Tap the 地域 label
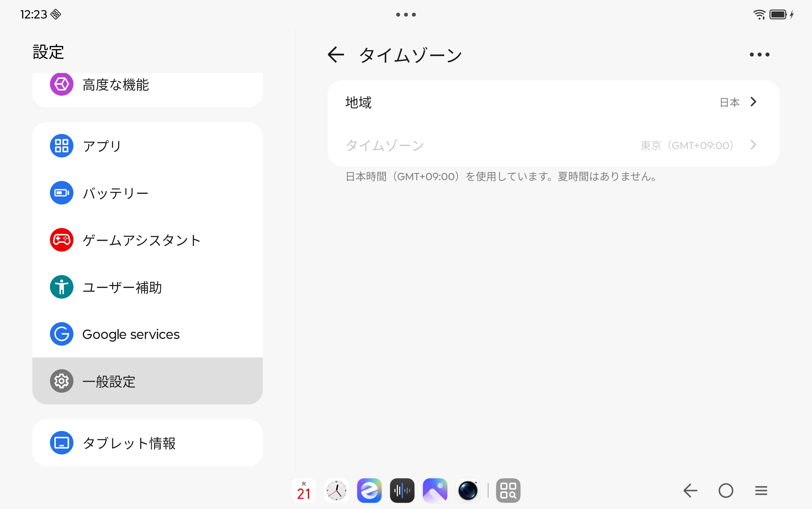812x509 pixels. [x=358, y=102]
